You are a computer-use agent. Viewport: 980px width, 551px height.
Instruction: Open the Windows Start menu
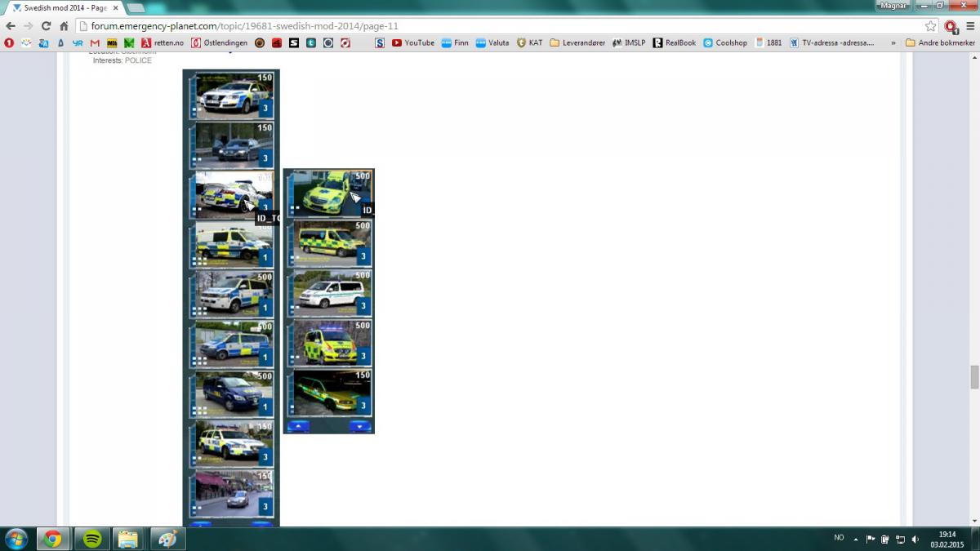coord(16,539)
